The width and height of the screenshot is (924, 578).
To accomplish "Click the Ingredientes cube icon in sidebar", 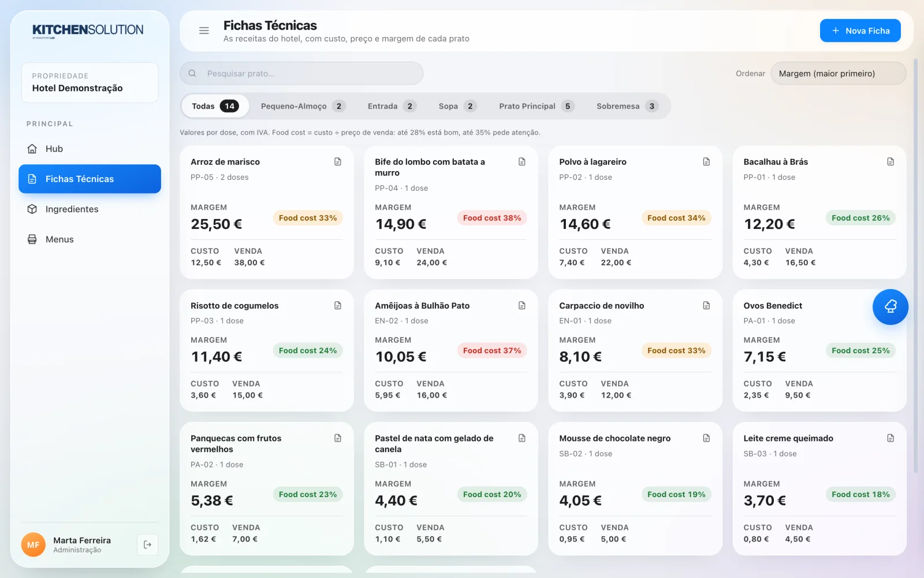I will coord(32,209).
